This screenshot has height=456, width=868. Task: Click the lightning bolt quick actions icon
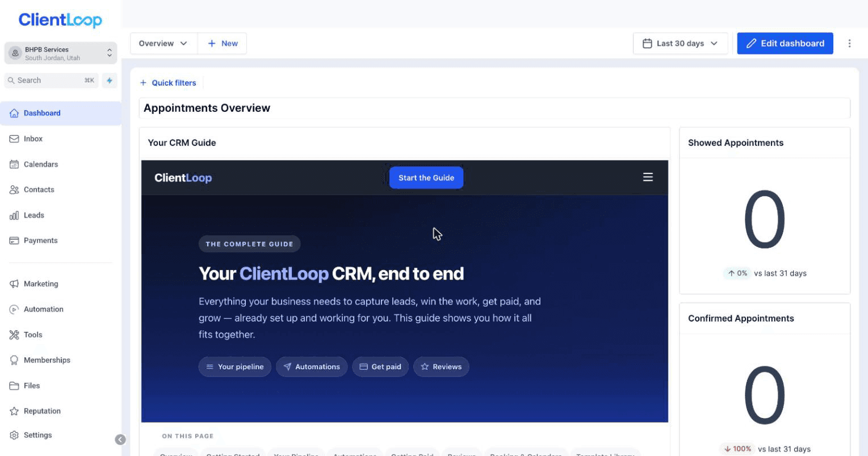pyautogui.click(x=110, y=81)
